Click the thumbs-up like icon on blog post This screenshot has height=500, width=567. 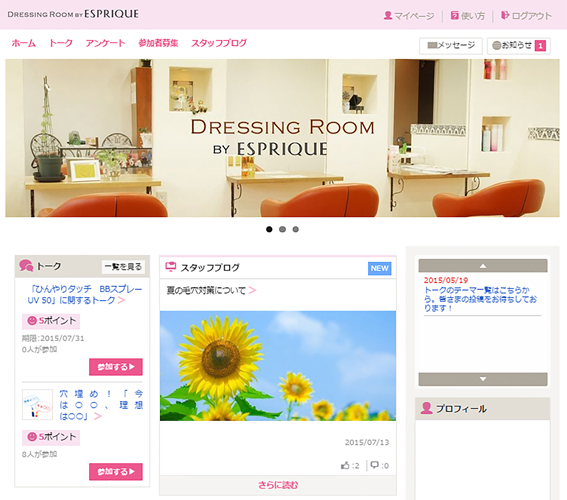point(345,465)
